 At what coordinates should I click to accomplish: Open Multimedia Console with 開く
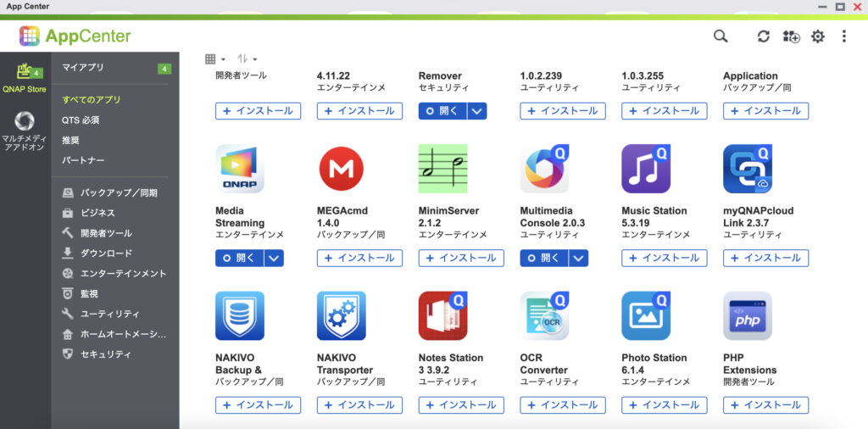pyautogui.click(x=544, y=258)
